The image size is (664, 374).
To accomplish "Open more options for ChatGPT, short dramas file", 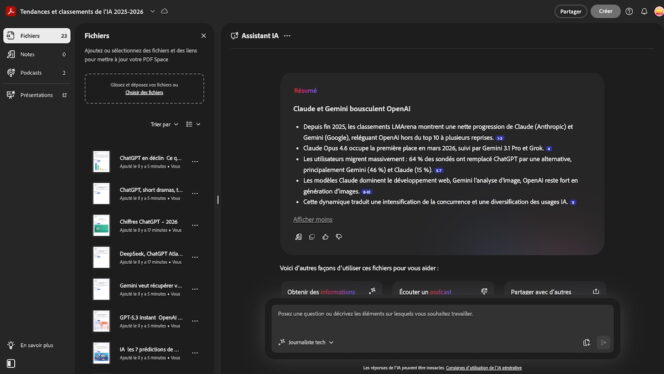I will [x=195, y=193].
